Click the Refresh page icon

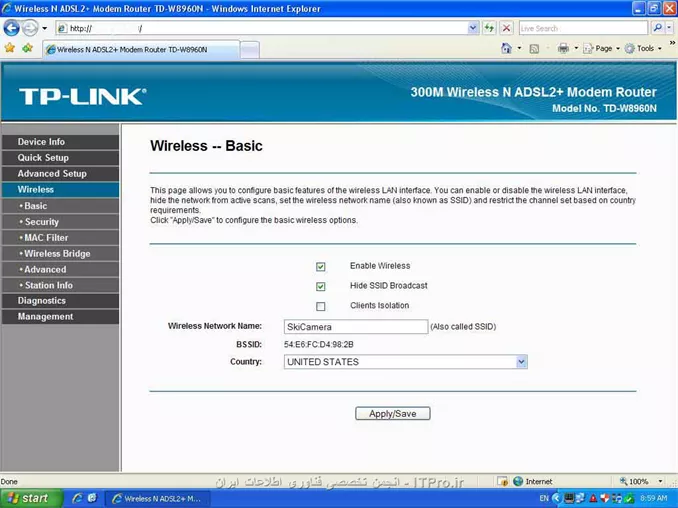[489, 29]
